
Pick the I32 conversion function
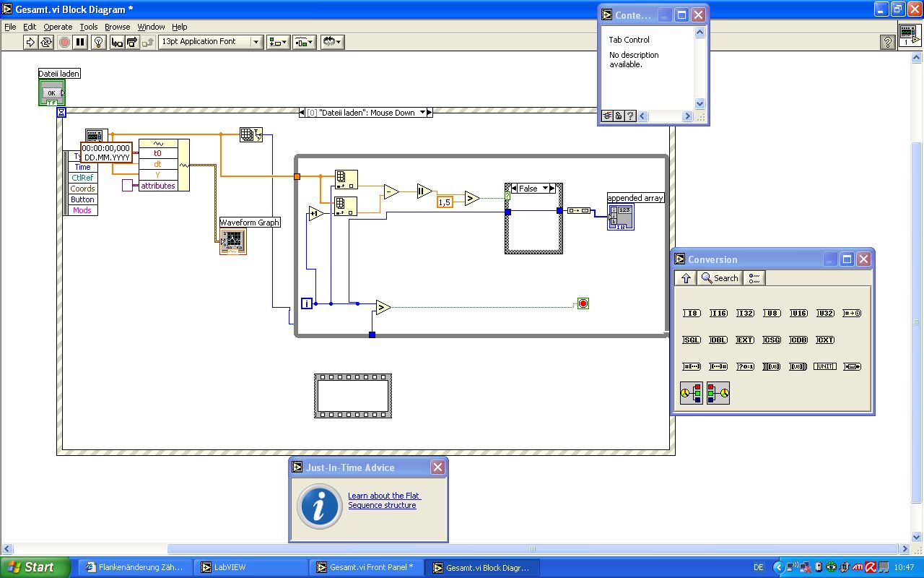(x=745, y=313)
